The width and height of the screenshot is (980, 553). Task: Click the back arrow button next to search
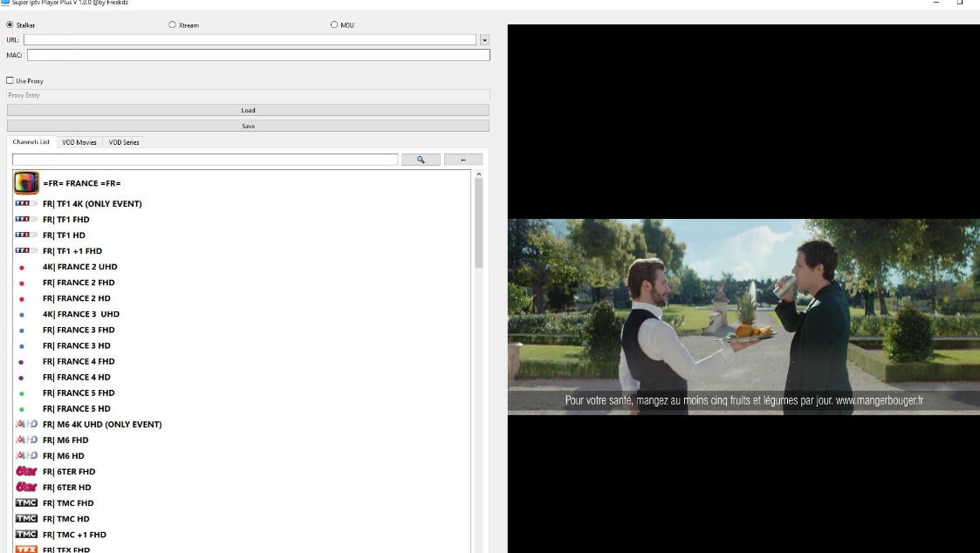[463, 160]
